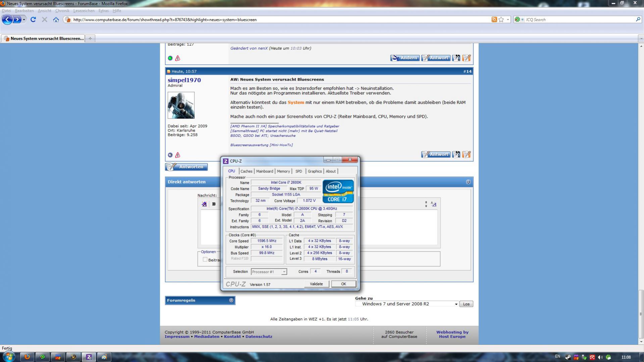Open the Datei menu
The image size is (644, 362).
click(6, 11)
